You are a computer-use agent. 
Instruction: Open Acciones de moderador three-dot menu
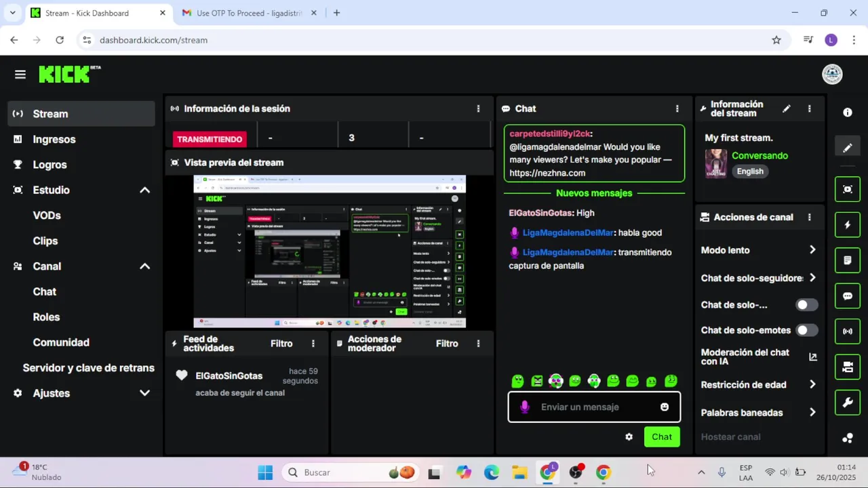[x=478, y=344]
